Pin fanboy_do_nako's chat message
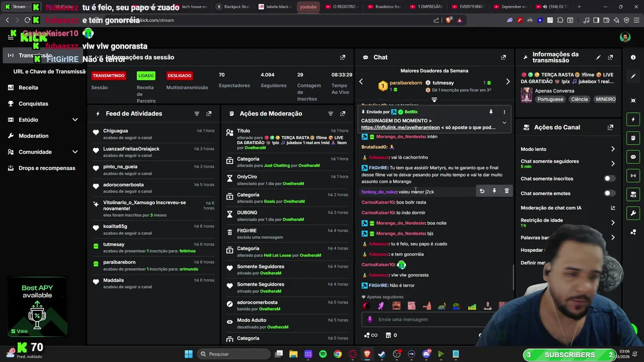The height and width of the screenshot is (362, 644). tap(494, 191)
